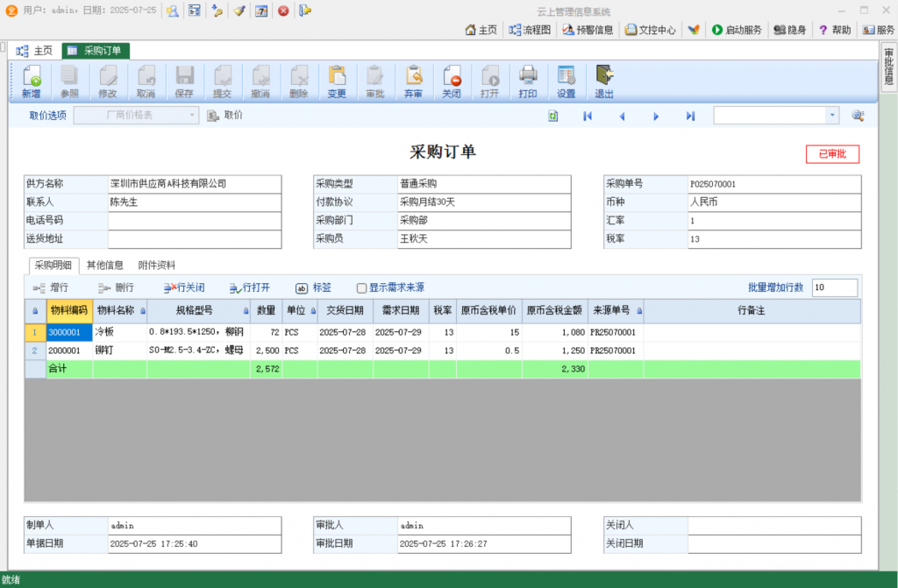Toggle the 显示需求来源 checkbox
Screen dimensions: 898x588
point(361,288)
